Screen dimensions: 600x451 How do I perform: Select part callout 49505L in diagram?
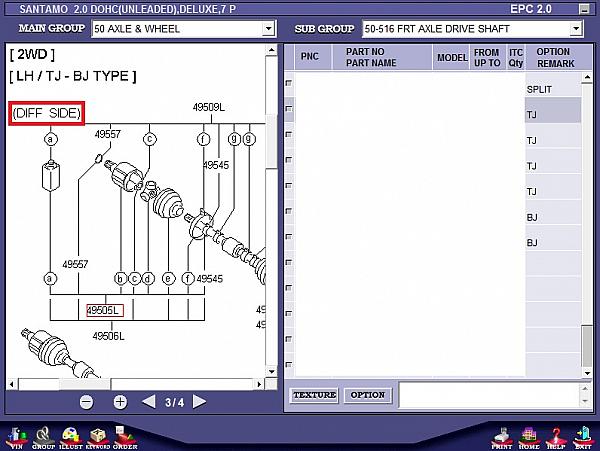pyautogui.click(x=105, y=310)
